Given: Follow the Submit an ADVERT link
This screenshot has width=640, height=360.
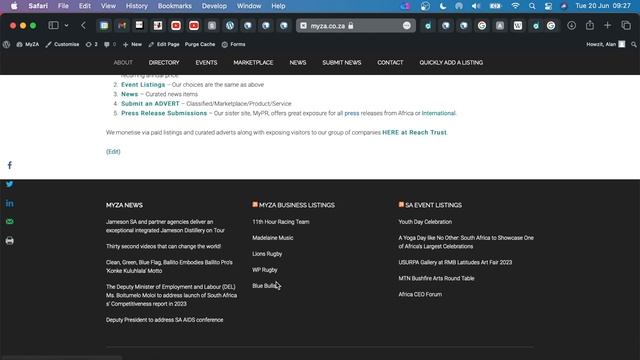Looking at the screenshot, I should [150, 104].
